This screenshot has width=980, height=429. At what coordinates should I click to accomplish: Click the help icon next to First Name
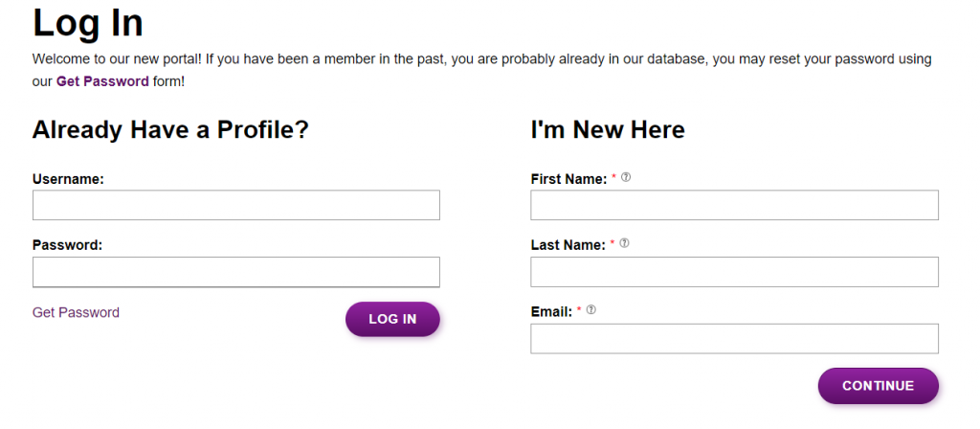626,177
